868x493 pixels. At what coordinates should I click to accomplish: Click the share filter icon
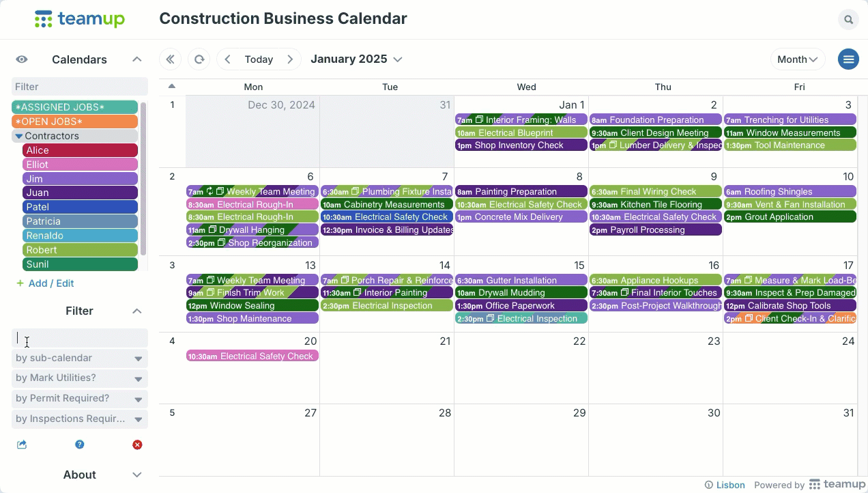[22, 445]
